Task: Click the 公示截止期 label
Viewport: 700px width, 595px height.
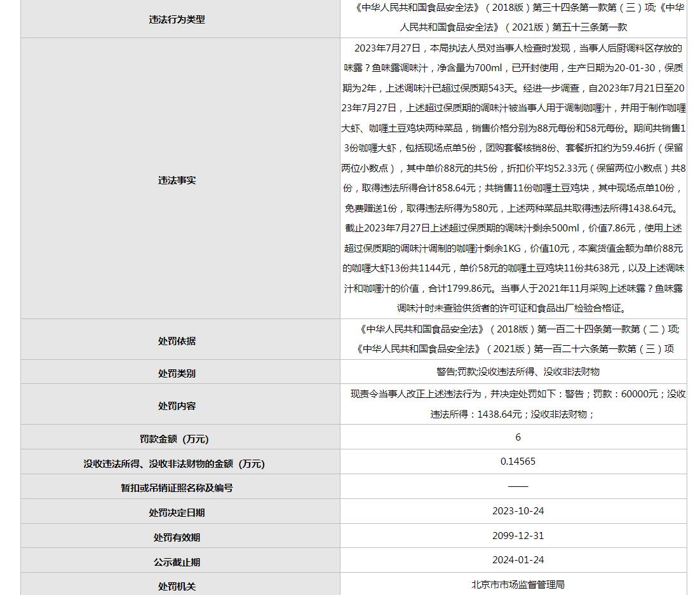Action: coord(177,562)
